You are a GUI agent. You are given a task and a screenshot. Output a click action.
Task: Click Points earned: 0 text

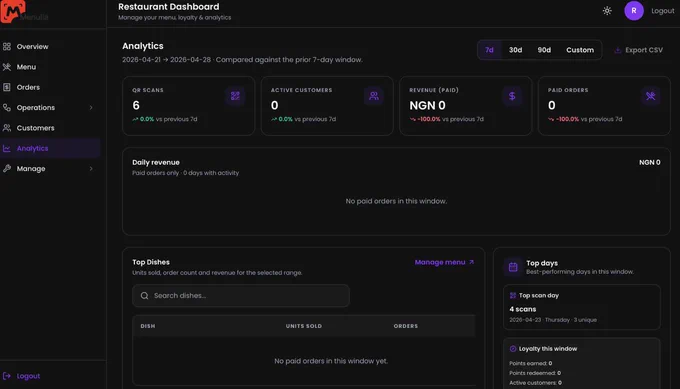(530, 363)
